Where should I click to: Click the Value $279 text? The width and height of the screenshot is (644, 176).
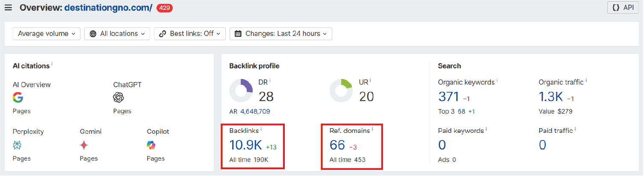click(x=555, y=111)
